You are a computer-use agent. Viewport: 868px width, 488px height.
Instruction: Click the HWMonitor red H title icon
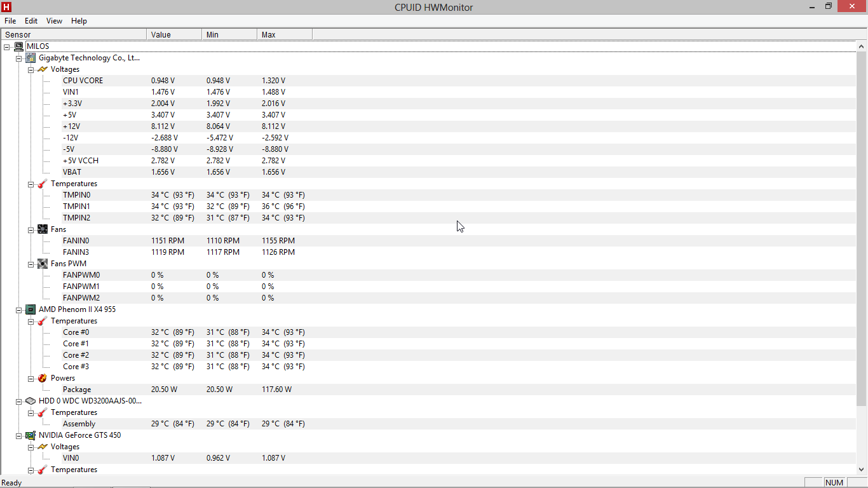coord(7,7)
